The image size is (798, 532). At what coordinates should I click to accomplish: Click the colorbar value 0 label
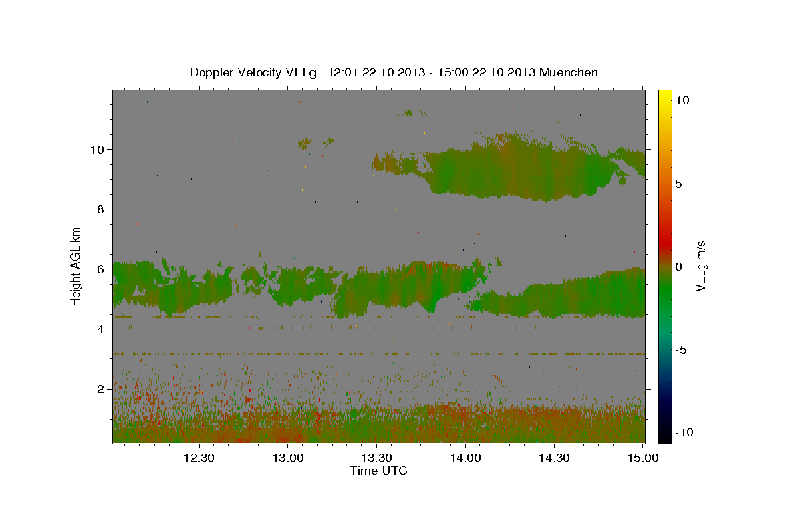tap(679, 266)
